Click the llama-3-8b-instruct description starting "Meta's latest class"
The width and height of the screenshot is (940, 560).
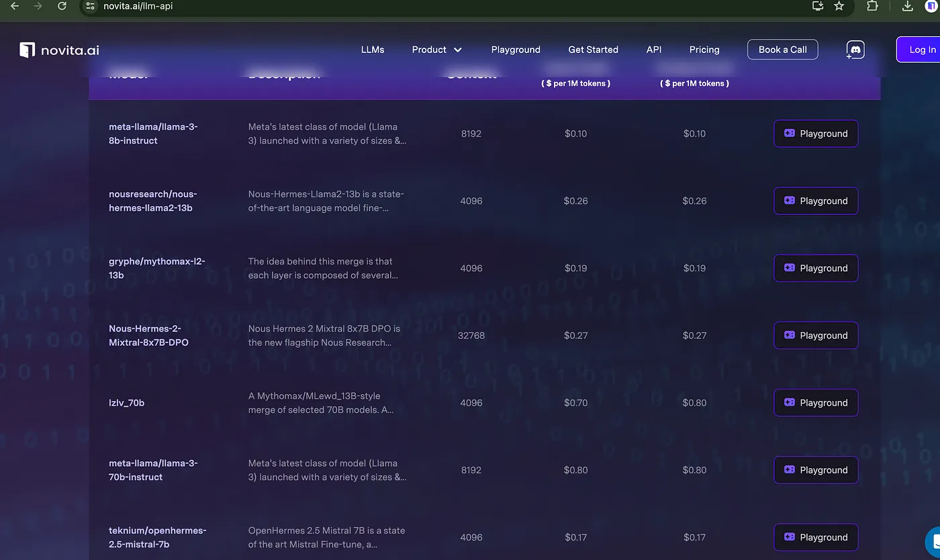click(327, 134)
